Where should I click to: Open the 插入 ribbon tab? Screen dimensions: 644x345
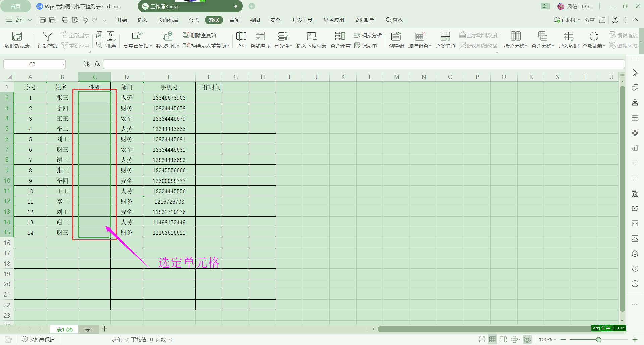[x=143, y=20]
